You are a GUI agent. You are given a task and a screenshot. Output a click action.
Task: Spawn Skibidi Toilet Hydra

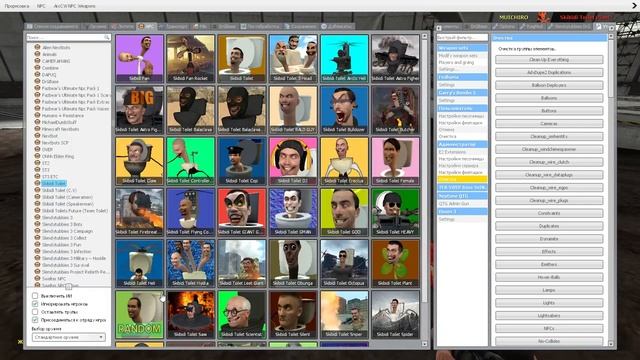click(x=191, y=263)
